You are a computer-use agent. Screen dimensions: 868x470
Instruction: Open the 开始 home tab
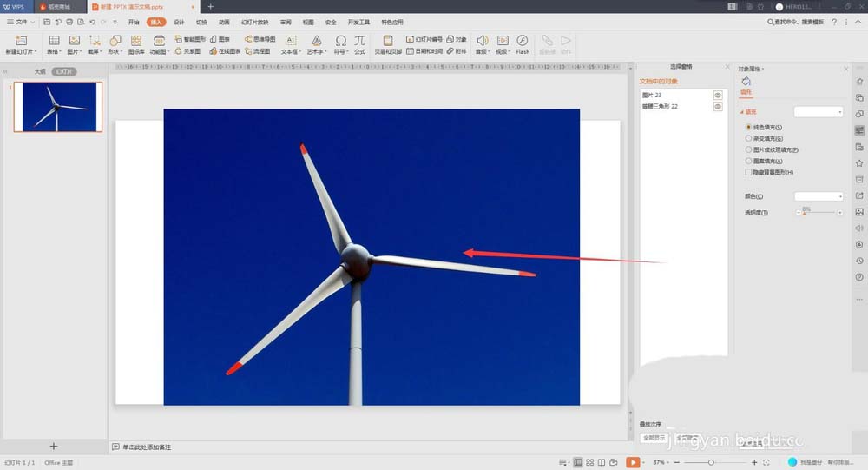click(x=134, y=23)
